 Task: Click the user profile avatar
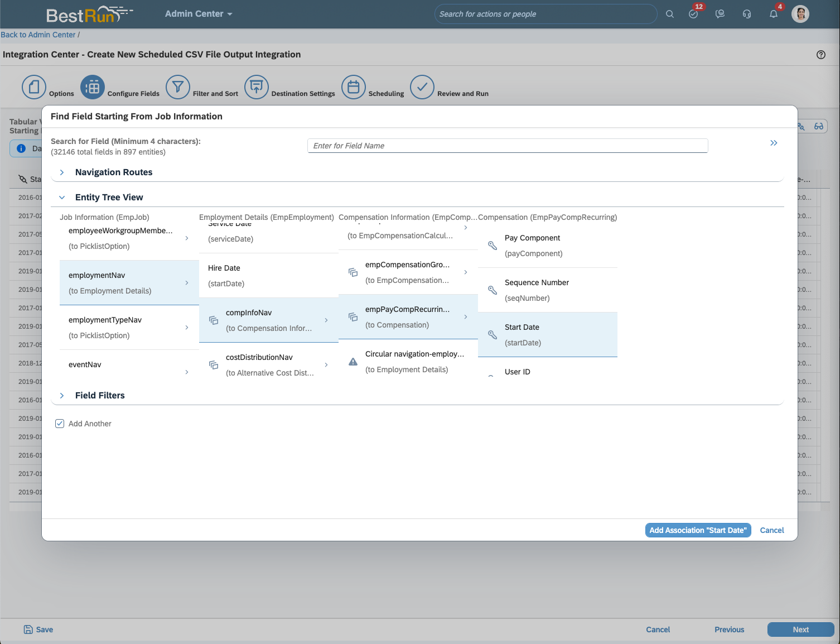point(800,14)
